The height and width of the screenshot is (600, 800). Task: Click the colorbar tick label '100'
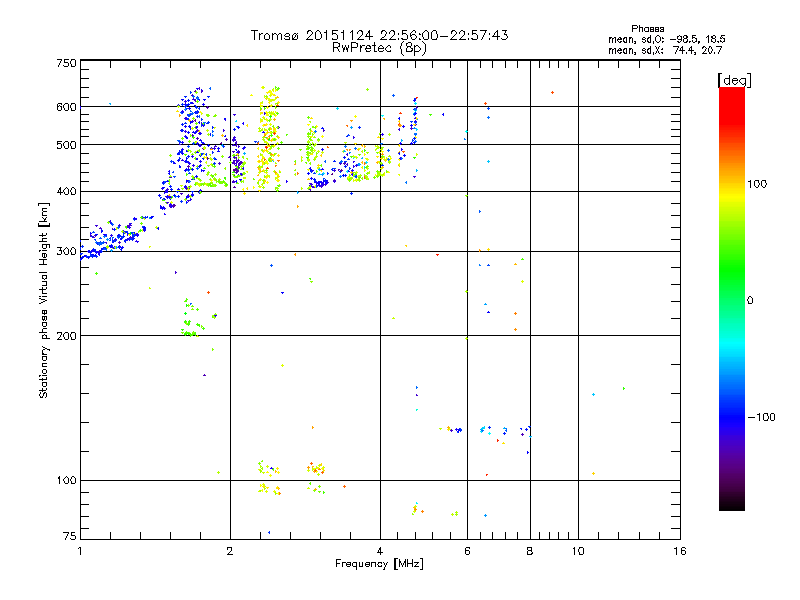[x=757, y=184]
